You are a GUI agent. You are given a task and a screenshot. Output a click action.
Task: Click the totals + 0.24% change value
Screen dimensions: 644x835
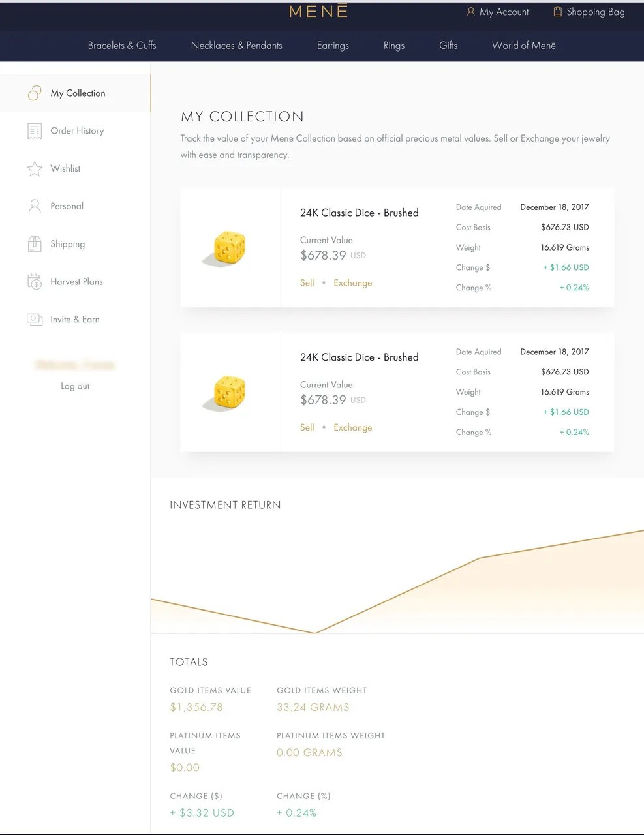pyautogui.click(x=296, y=813)
